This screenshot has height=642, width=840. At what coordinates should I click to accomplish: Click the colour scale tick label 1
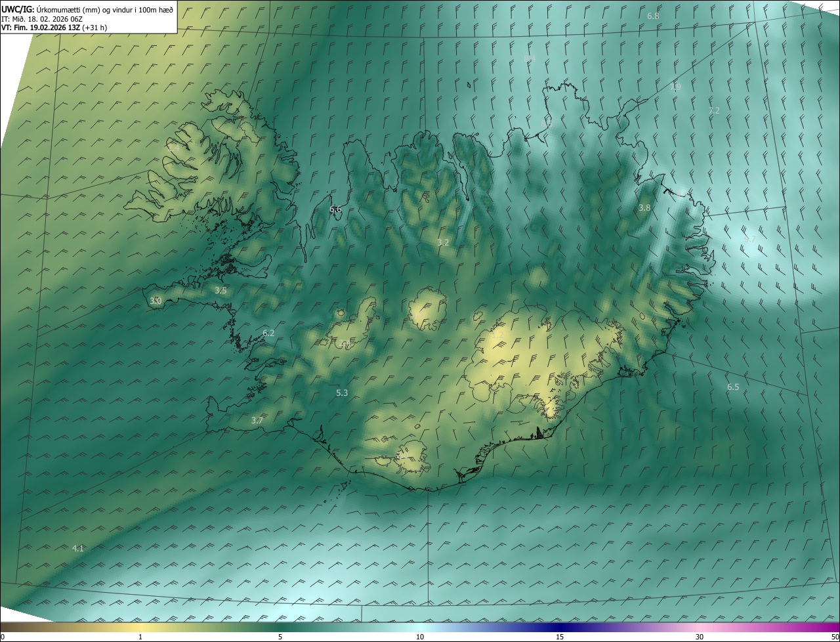pyautogui.click(x=140, y=637)
